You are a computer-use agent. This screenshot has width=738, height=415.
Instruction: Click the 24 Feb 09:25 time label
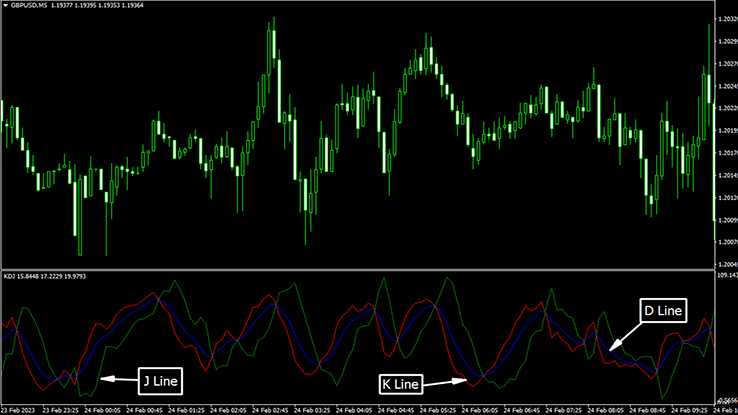[x=689, y=411]
